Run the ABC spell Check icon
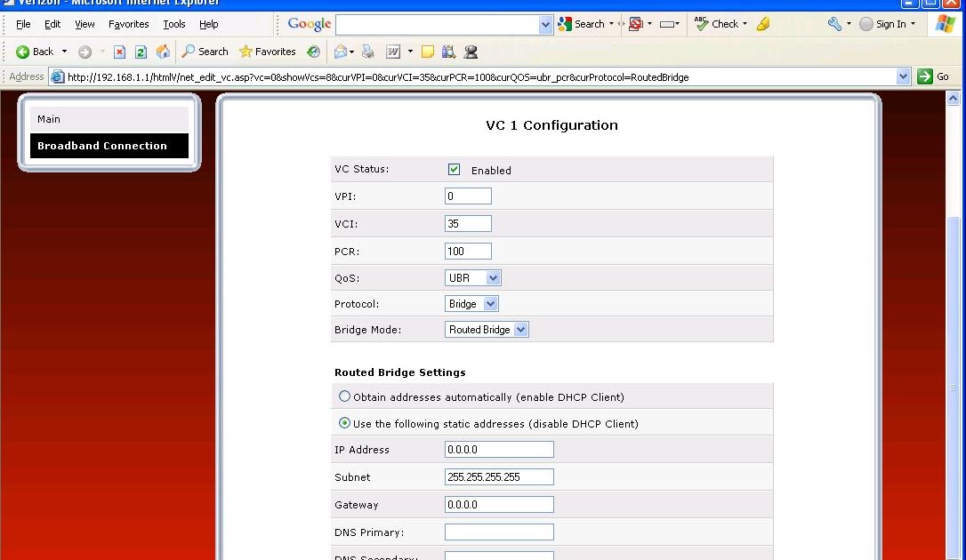 click(x=701, y=23)
